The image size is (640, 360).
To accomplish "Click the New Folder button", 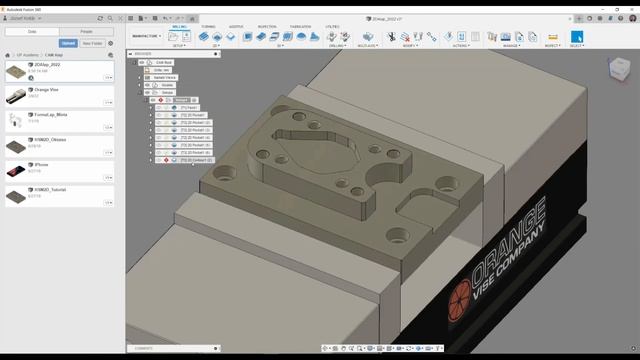I will point(92,43).
